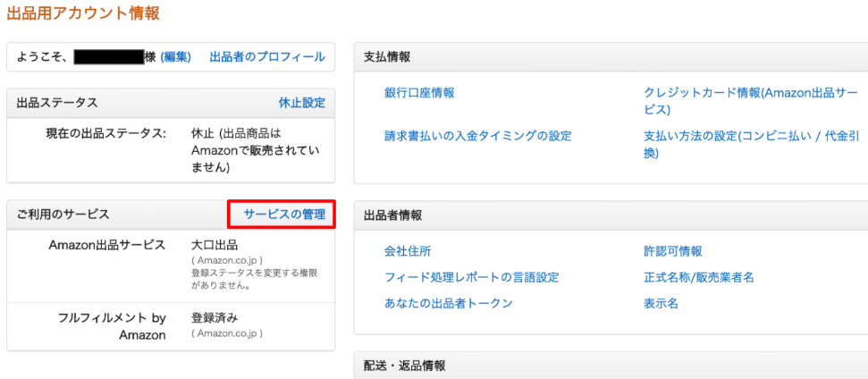The height and width of the screenshot is (379, 868).
Task: Click the 出品ステータス header label
Action: (x=57, y=103)
